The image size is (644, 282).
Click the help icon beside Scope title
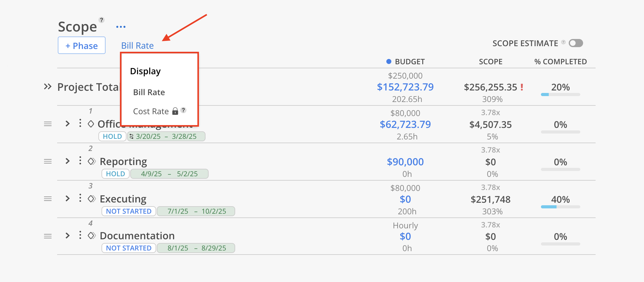[x=102, y=20]
